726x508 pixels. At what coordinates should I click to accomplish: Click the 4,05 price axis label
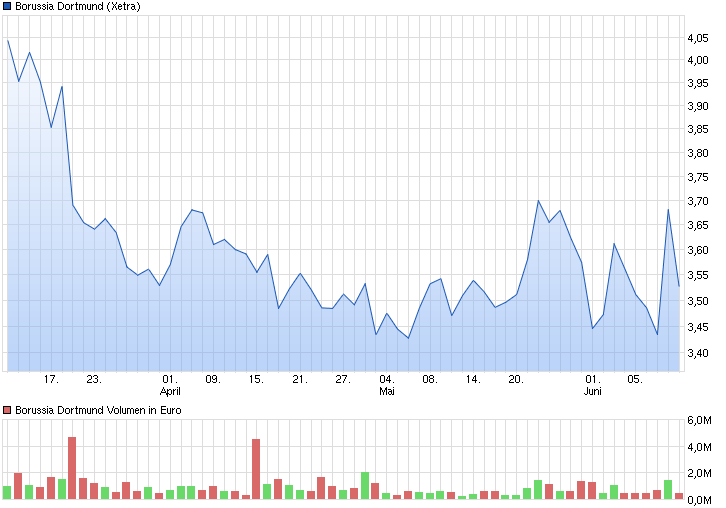coord(697,38)
